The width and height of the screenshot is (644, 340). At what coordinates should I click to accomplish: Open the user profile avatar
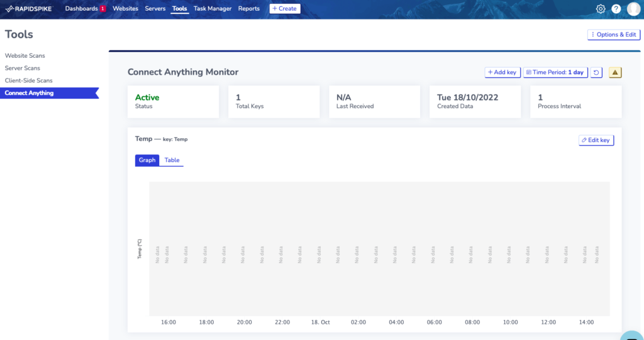[x=634, y=9]
